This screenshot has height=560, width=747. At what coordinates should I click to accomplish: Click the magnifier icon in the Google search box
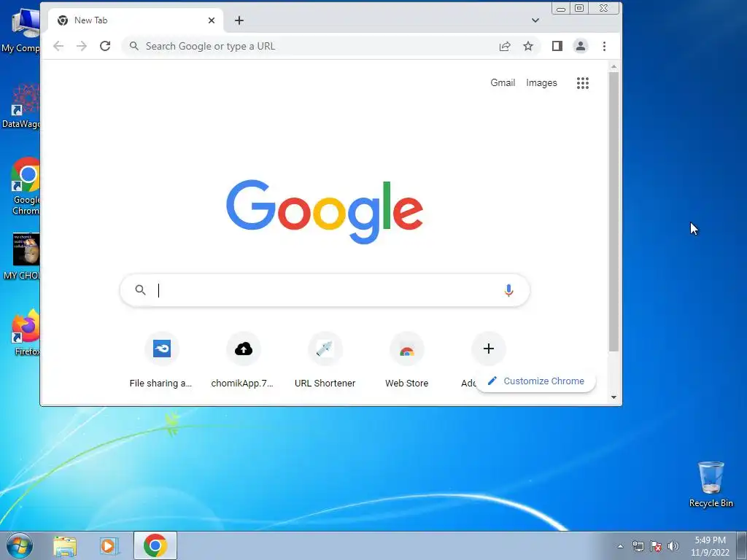coord(140,290)
